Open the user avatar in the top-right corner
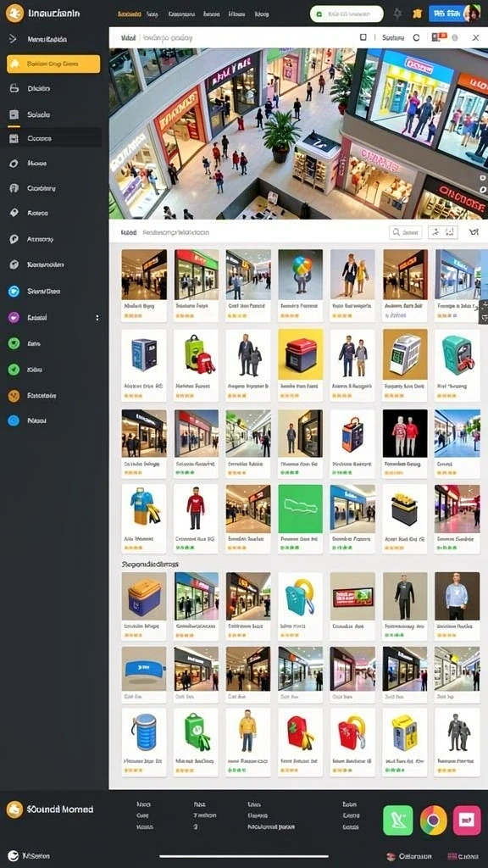 click(472, 14)
